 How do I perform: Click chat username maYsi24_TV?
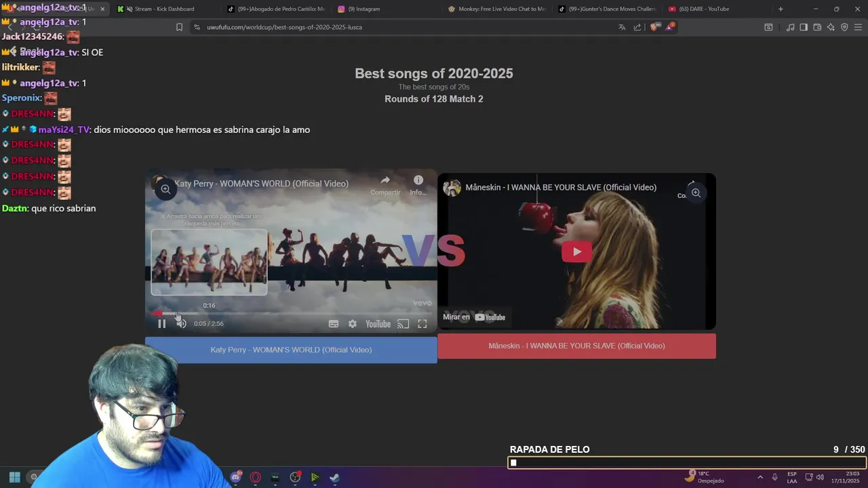64,129
